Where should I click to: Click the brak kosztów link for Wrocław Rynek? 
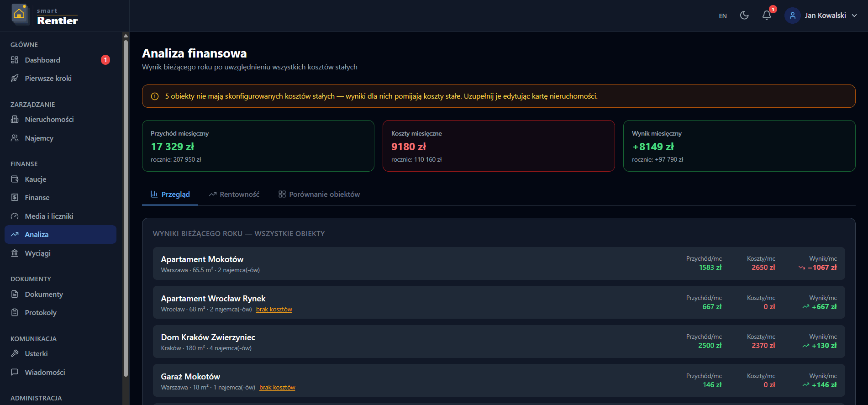click(274, 309)
